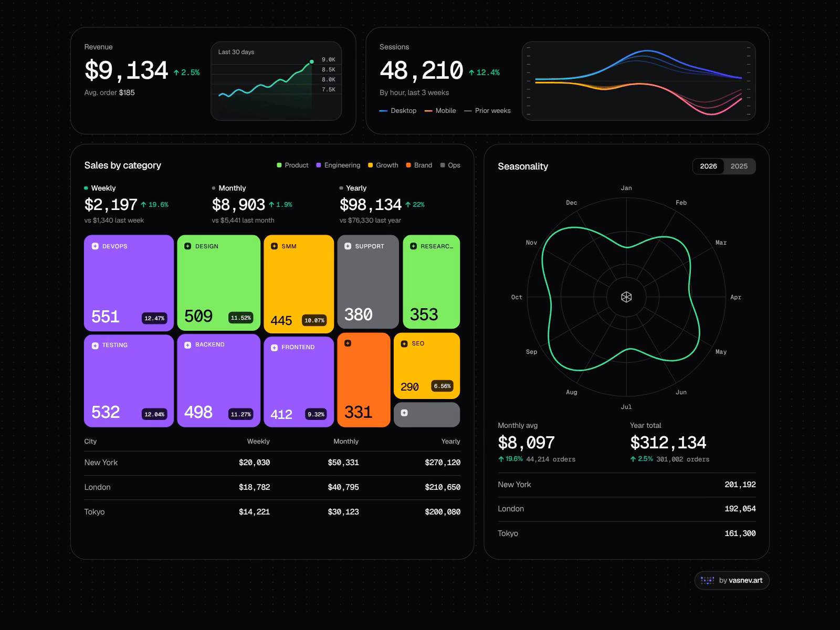This screenshot has width=840, height=630.
Task: Click the London 192,054 seasonality row
Action: [x=627, y=509]
